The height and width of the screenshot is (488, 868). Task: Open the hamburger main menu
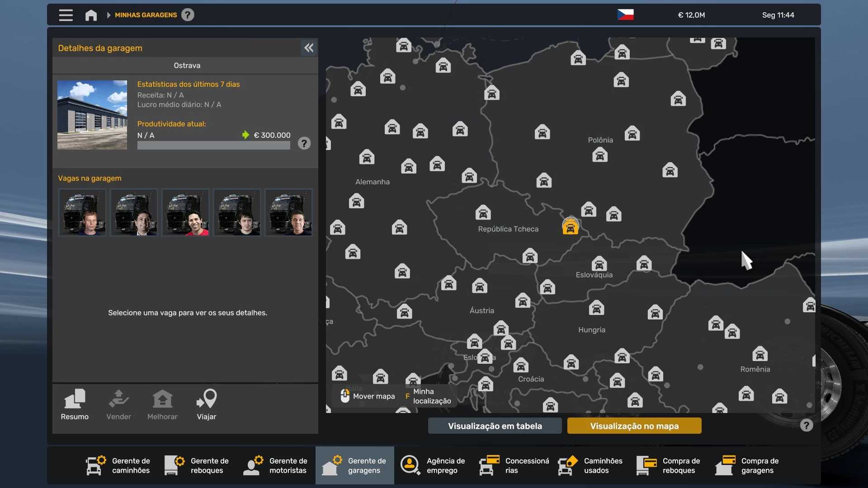66,15
